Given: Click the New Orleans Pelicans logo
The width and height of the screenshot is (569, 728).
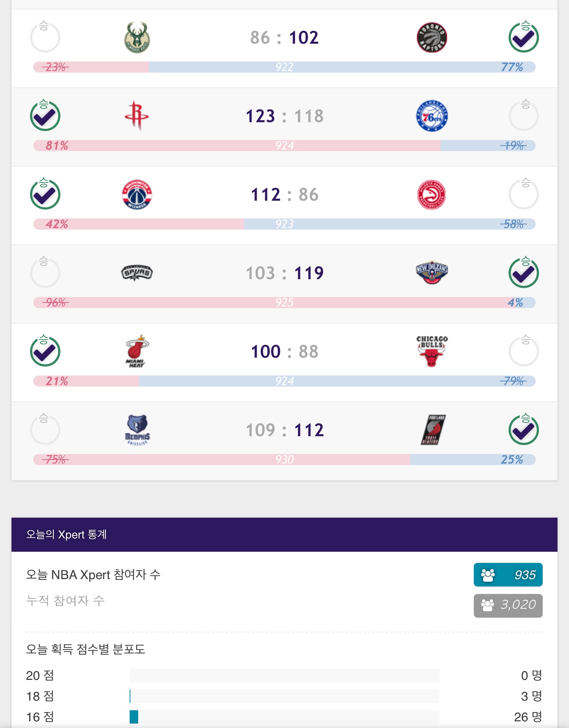Looking at the screenshot, I should (x=432, y=273).
